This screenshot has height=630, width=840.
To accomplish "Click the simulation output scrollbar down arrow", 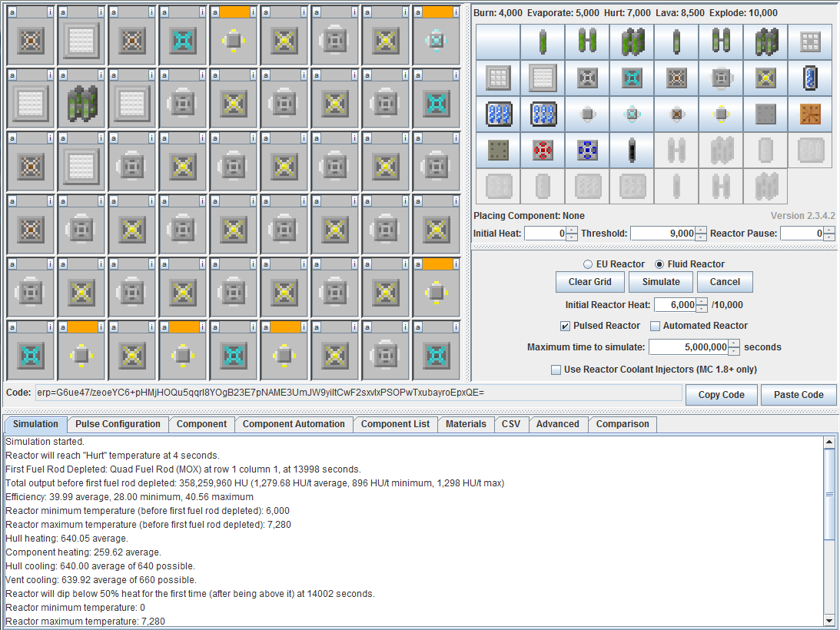I will tap(829, 620).
